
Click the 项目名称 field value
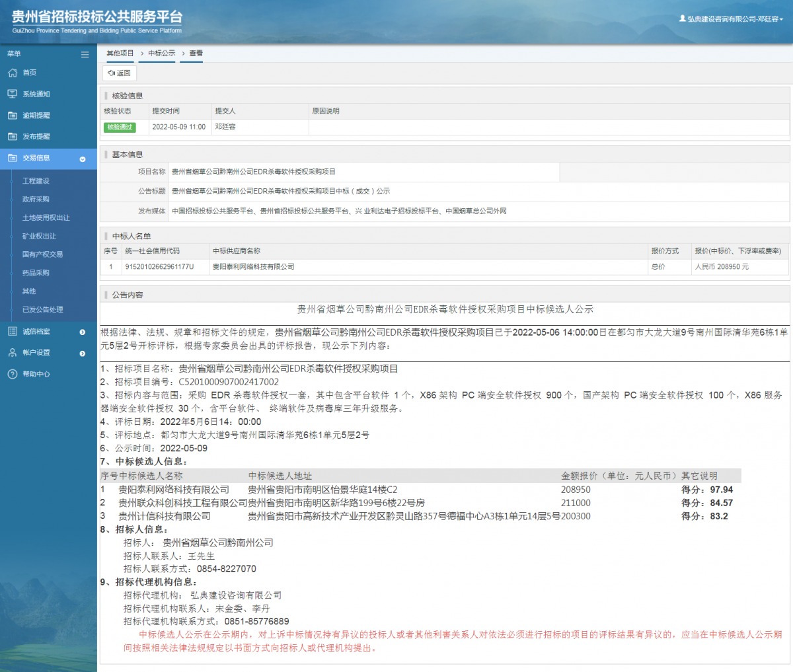(x=364, y=172)
